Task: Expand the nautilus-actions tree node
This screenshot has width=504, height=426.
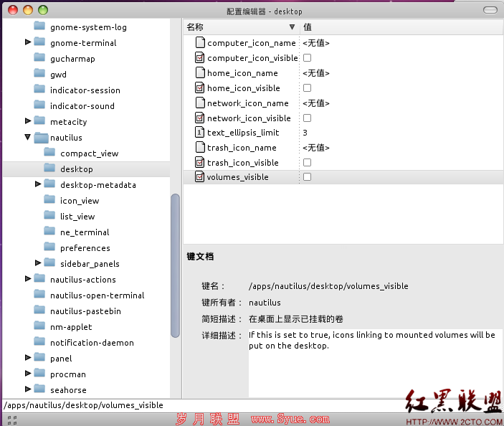Action: tap(28, 278)
